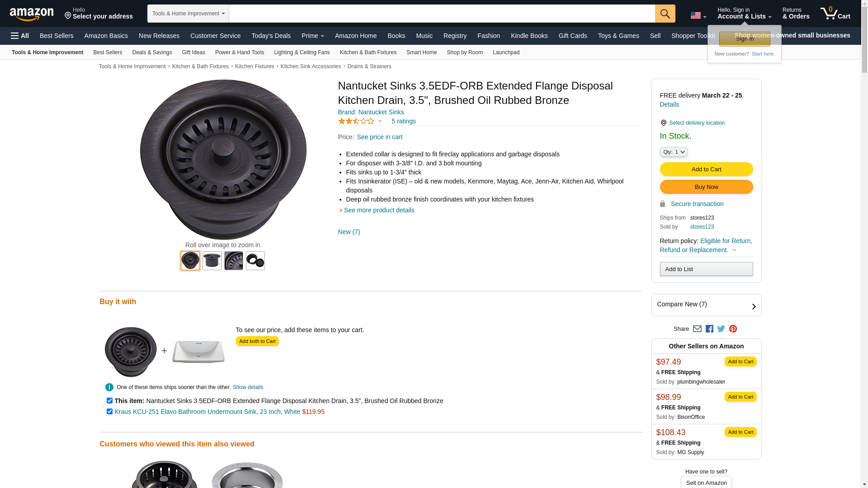Click the yellow Add to Cart button

point(706,169)
